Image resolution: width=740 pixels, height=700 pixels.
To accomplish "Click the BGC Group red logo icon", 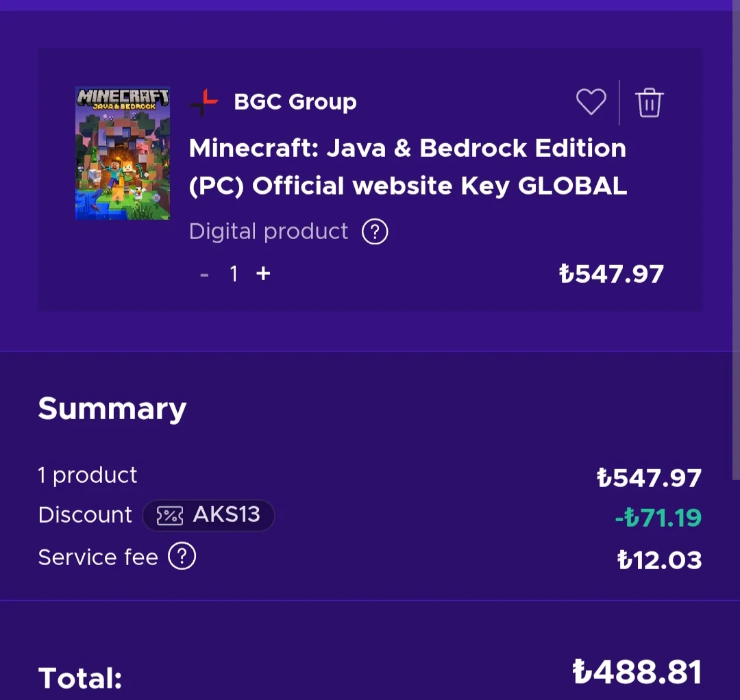I will (x=203, y=103).
